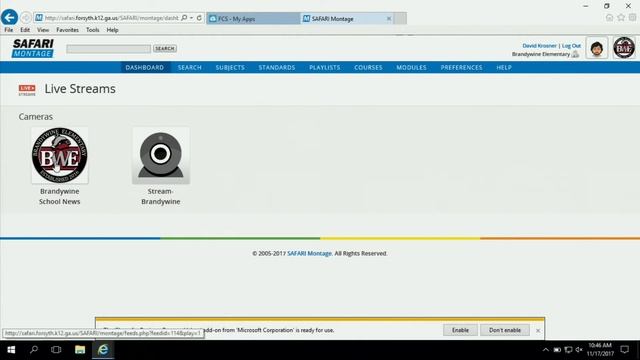Click Don't enable on the add-on notification
The height and width of the screenshot is (360, 640).
click(x=504, y=330)
